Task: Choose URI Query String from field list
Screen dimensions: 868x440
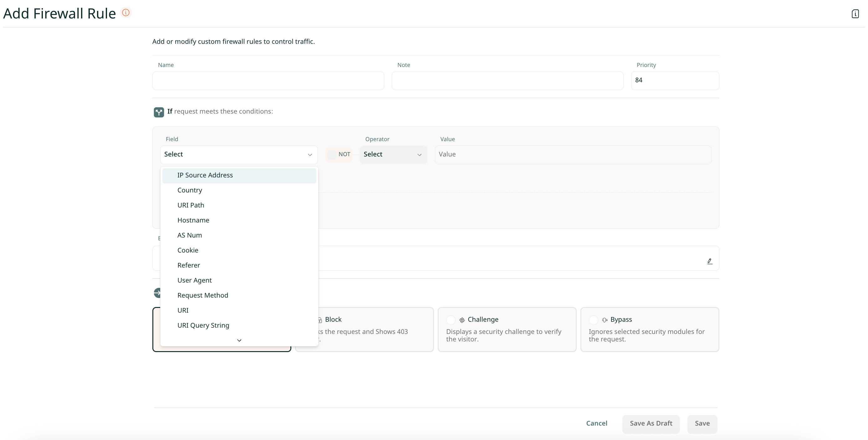Action: [x=239, y=325]
